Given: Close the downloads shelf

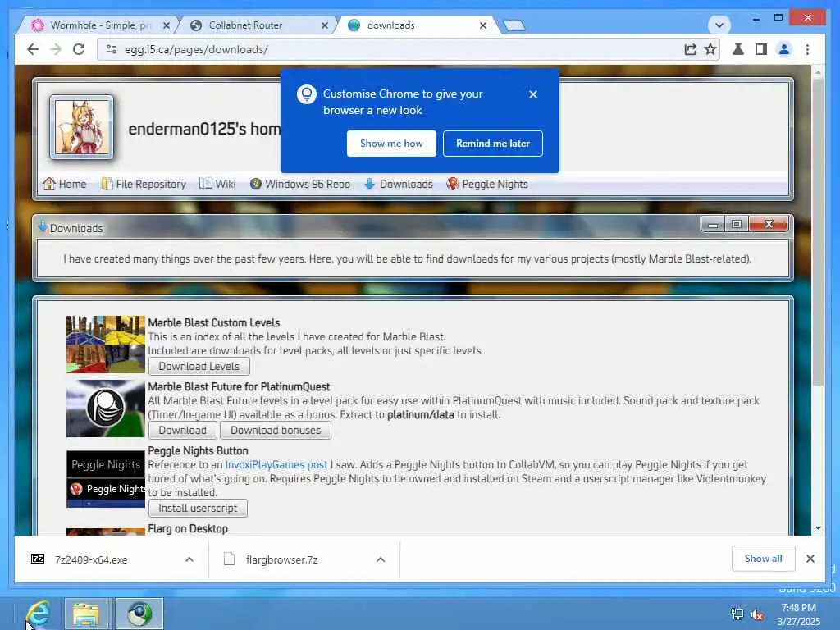Looking at the screenshot, I should 810,559.
